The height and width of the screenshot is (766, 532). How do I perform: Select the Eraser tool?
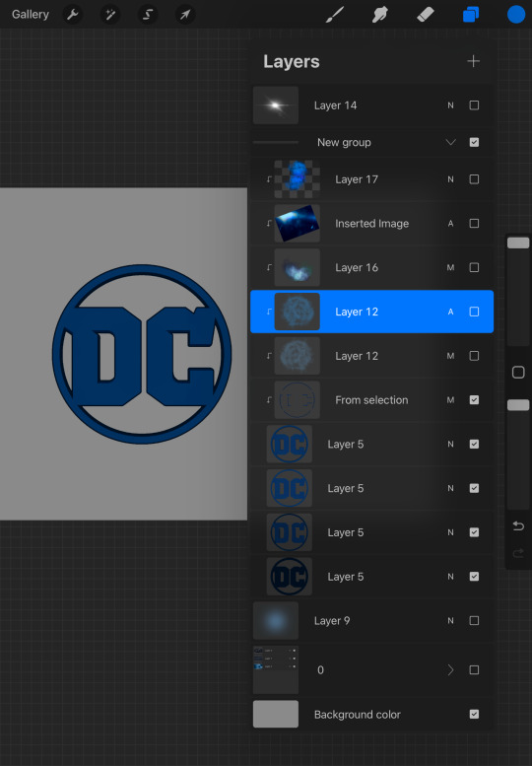426,15
